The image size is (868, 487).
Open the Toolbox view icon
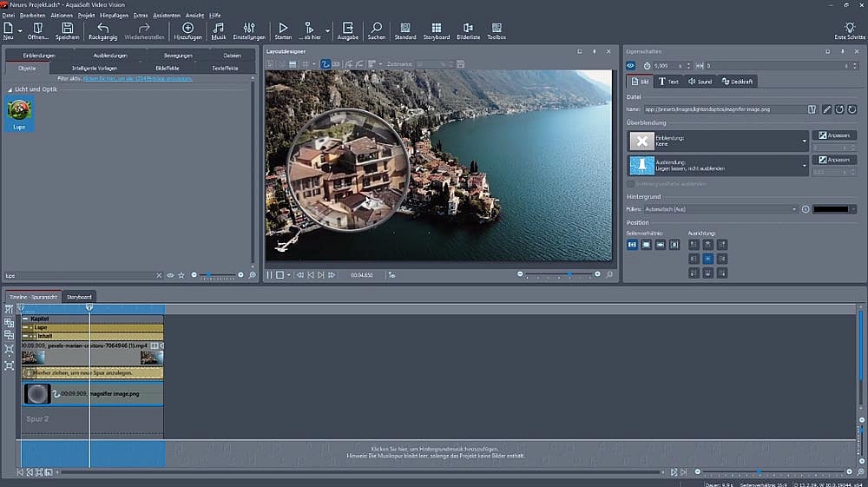coord(496,29)
